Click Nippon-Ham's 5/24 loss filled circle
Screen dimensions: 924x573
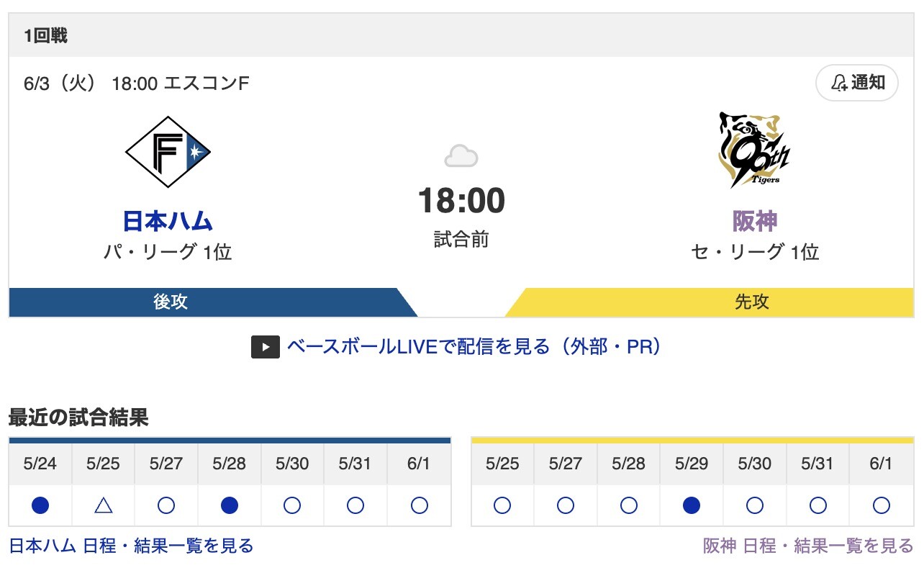click(40, 506)
